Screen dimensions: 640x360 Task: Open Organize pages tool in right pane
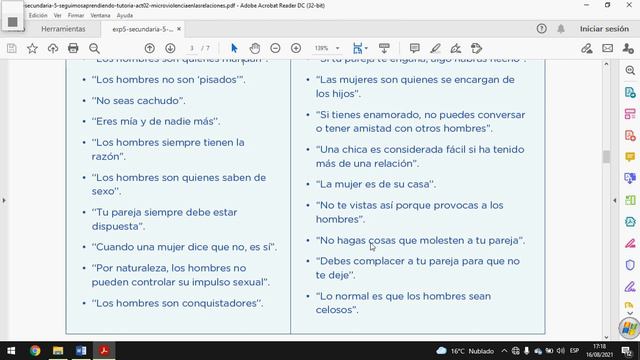coord(630,114)
